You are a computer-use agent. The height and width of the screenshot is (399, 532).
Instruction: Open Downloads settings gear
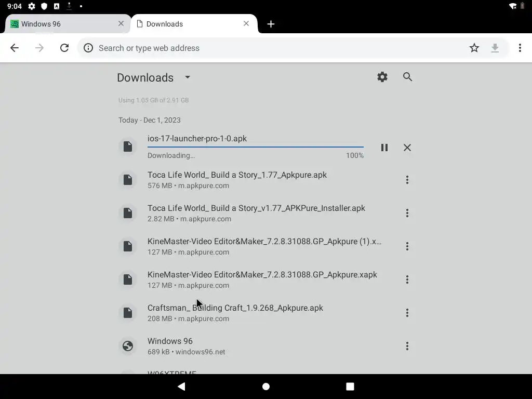pos(382,77)
